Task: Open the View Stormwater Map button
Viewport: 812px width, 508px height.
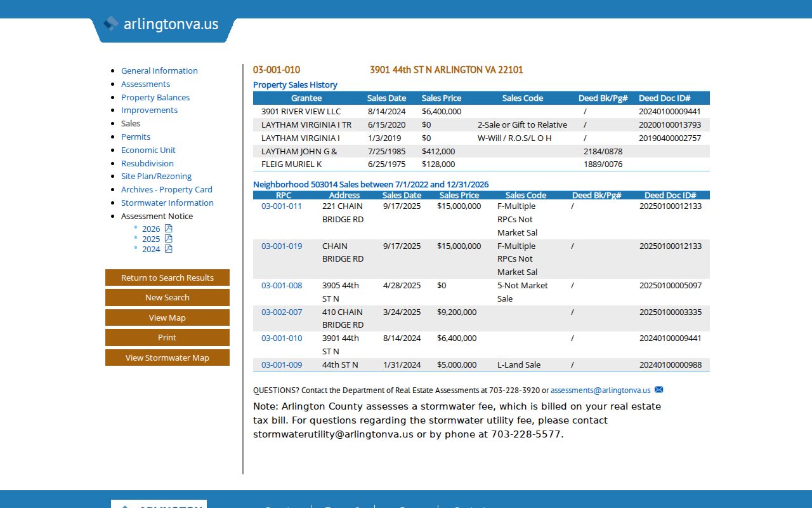Action: pyautogui.click(x=167, y=358)
